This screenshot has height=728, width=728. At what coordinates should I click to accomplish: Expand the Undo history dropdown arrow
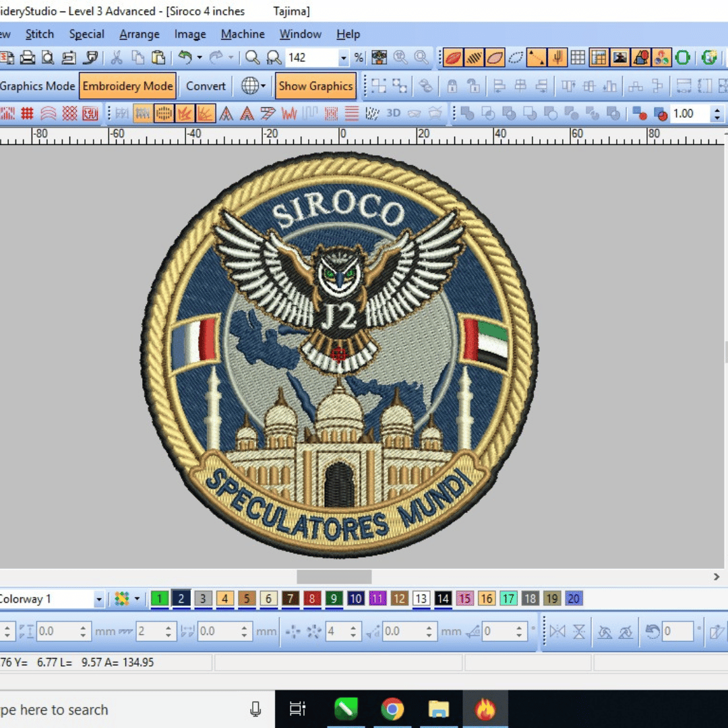[200, 57]
